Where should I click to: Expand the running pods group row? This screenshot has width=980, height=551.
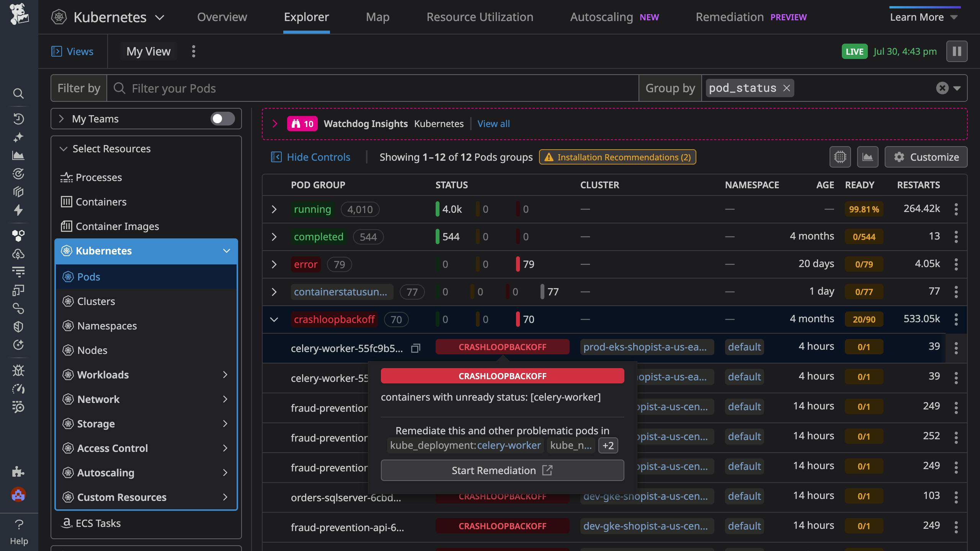[x=274, y=209]
